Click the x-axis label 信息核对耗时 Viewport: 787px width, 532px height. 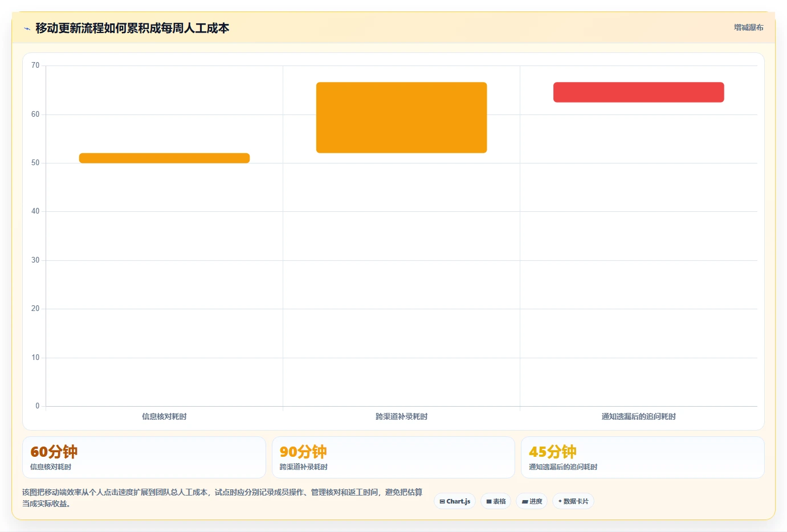point(164,416)
